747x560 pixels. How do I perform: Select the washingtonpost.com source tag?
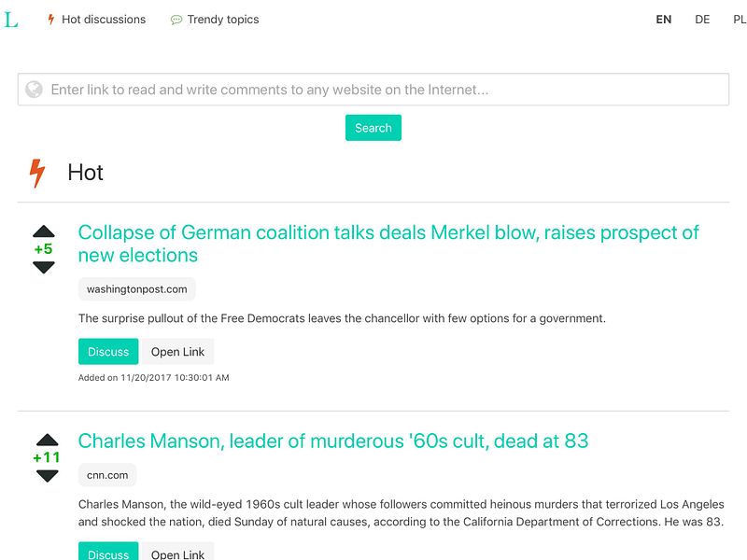[x=136, y=289]
